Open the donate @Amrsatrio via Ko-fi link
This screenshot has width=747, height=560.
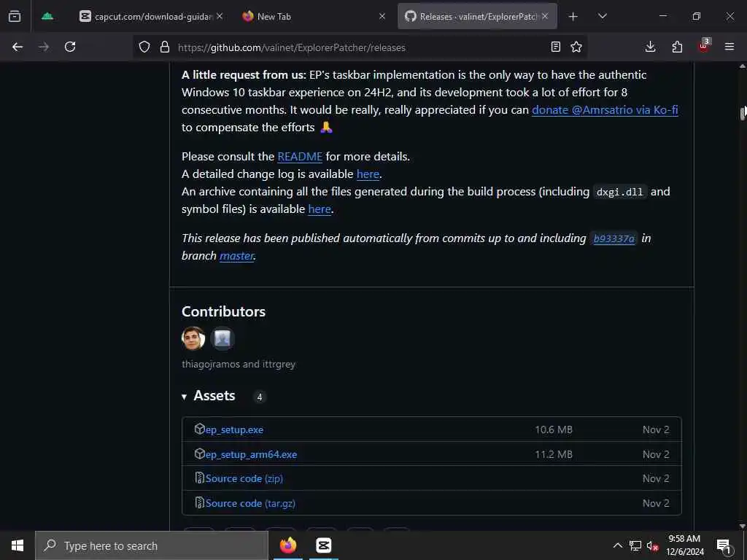(x=605, y=110)
